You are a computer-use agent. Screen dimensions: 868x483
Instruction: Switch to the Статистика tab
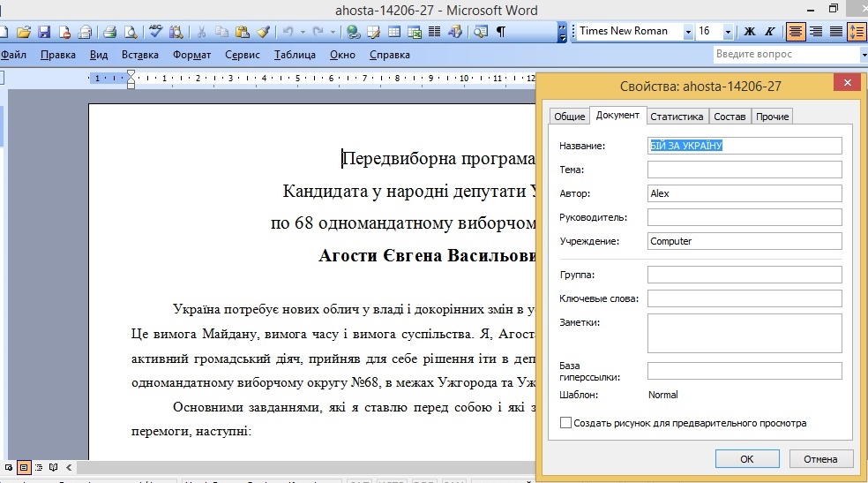[677, 117]
